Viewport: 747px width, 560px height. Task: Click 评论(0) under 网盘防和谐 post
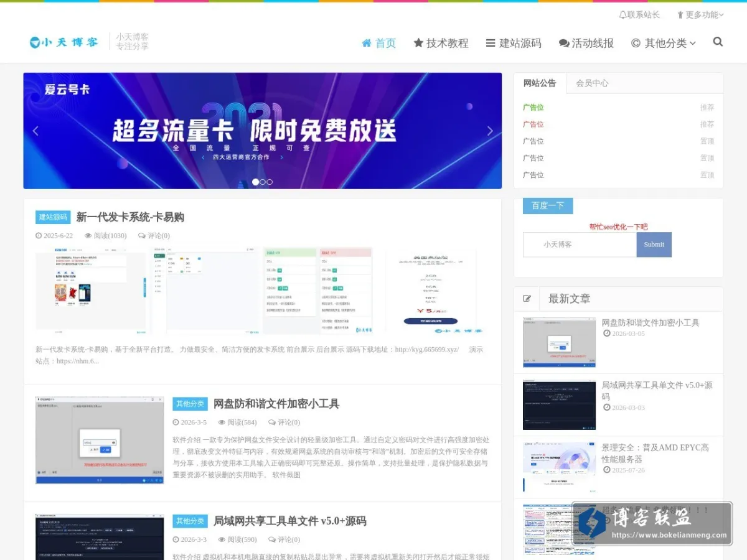coord(283,422)
